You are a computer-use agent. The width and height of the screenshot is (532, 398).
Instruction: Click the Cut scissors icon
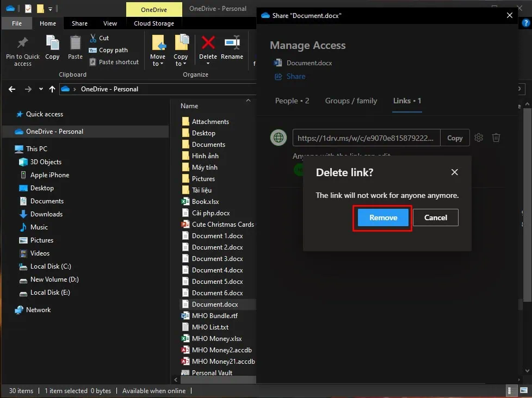(92, 38)
